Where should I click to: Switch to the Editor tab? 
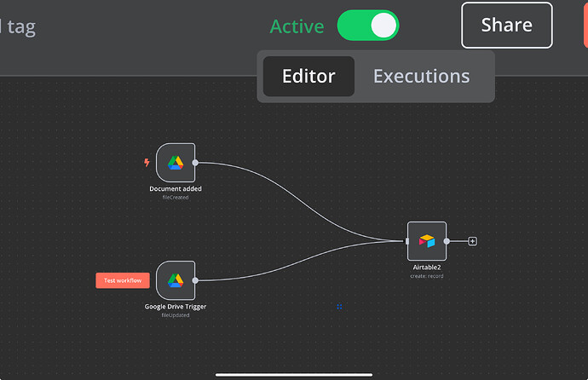[x=308, y=77]
